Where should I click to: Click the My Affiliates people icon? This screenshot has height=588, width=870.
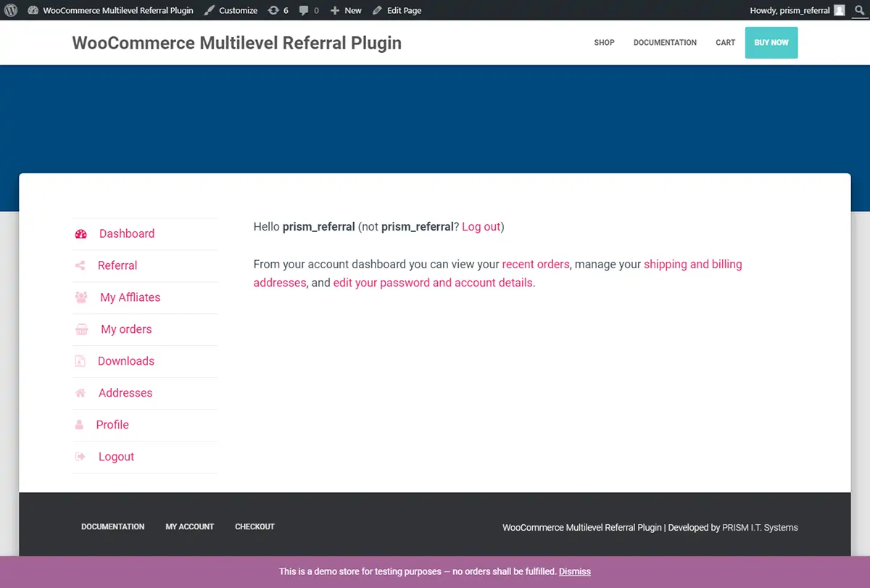click(81, 297)
